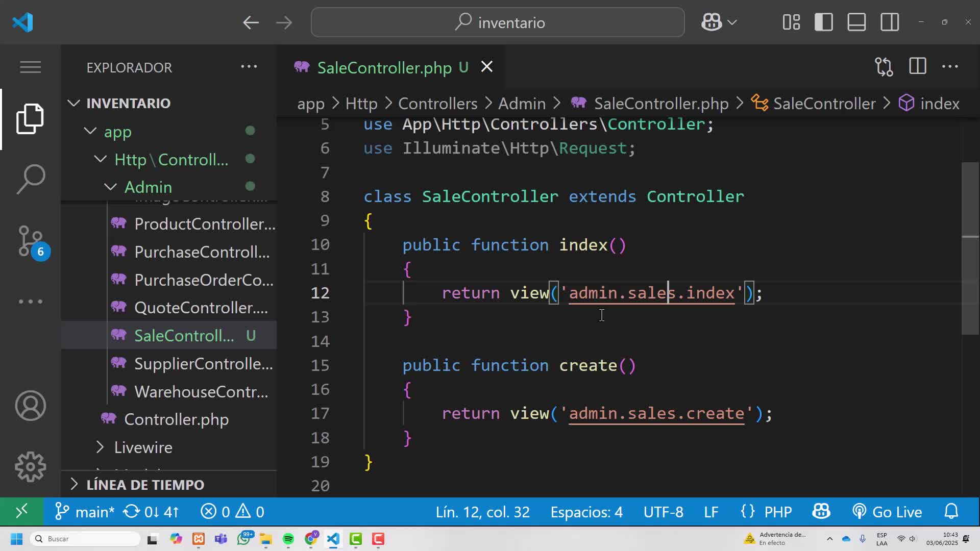Go back in navigation history
Screen dimensions: 980x551
[251, 22]
